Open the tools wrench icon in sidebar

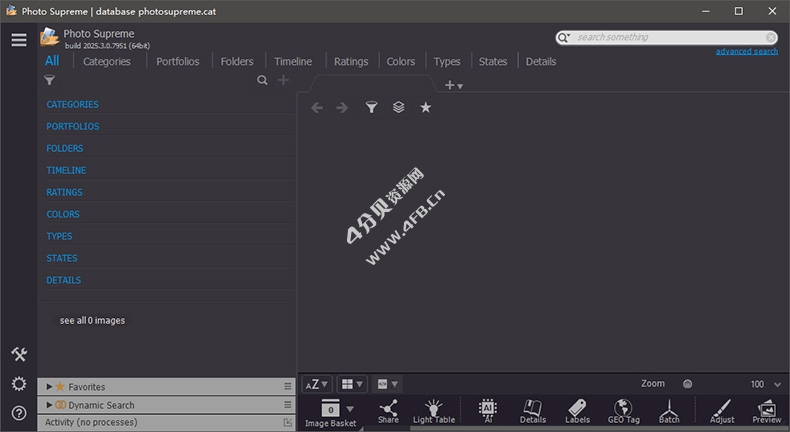pyautogui.click(x=18, y=355)
